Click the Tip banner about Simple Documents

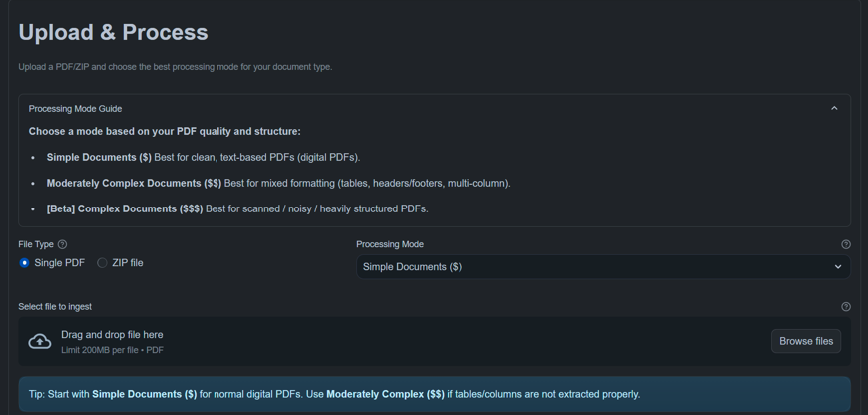[x=434, y=394]
